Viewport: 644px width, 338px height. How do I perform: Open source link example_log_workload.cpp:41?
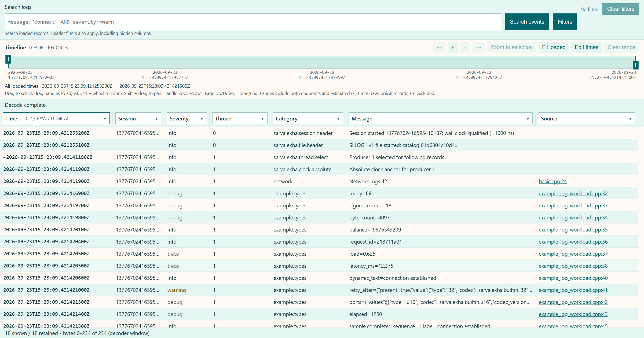point(573,290)
